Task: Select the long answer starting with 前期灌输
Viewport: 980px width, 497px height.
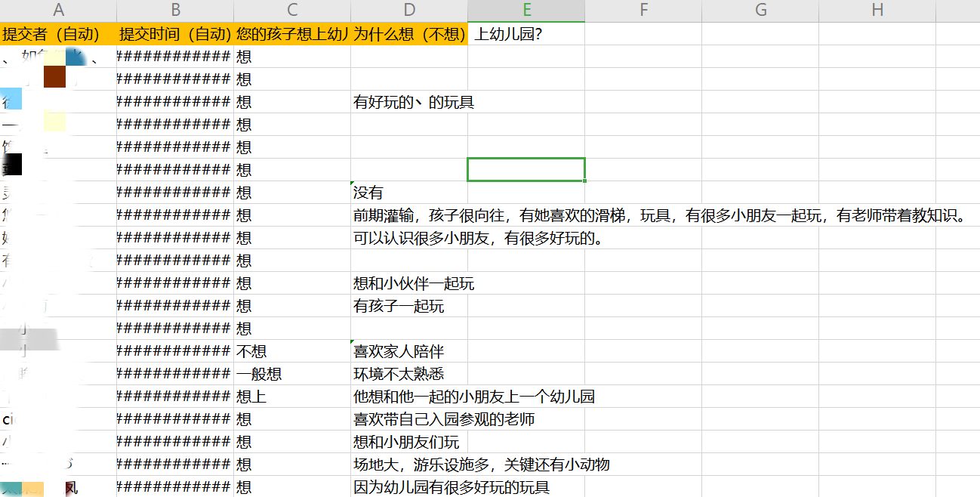Action: pos(660,215)
